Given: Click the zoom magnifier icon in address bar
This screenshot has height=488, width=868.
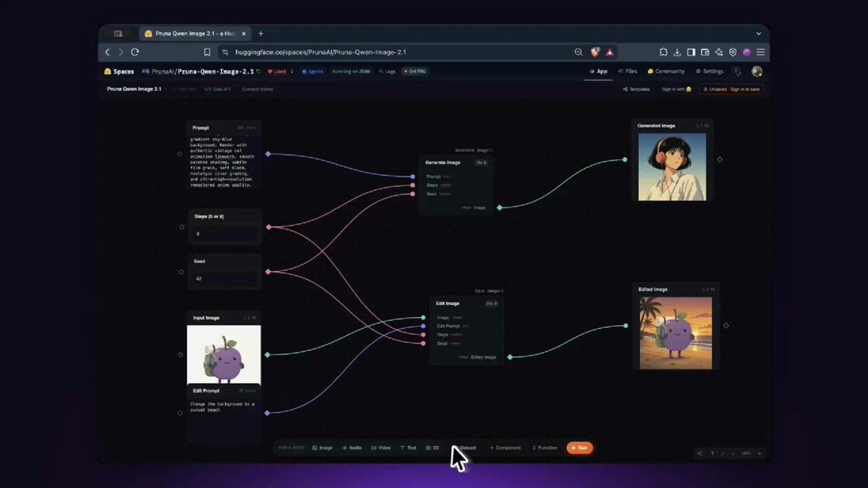Looking at the screenshot, I should click(x=578, y=52).
